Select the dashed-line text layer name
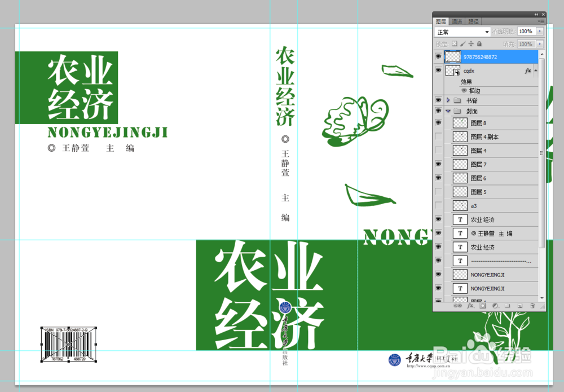Image resolution: width=564 pixels, height=392 pixels. [x=501, y=262]
